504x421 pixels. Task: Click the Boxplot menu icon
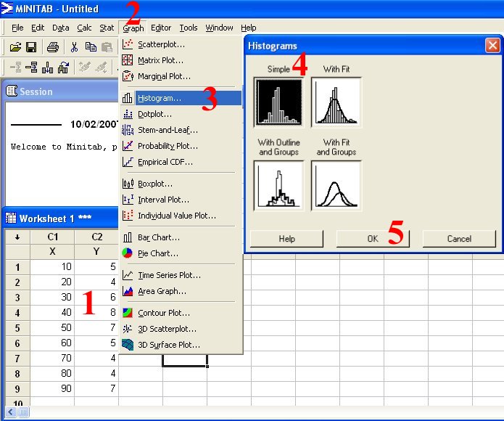128,184
